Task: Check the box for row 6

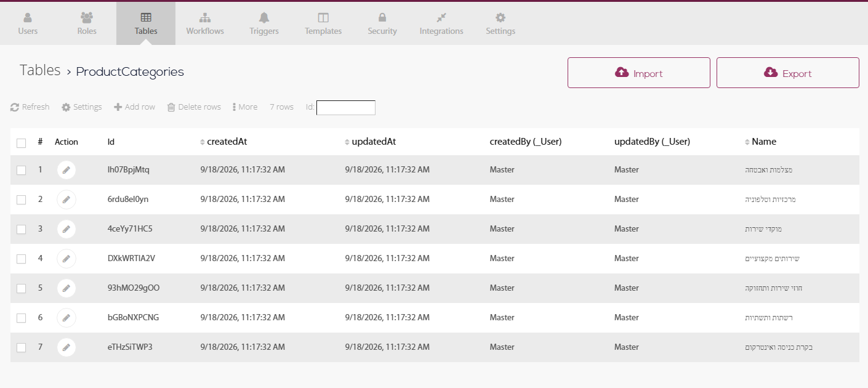Action: tap(22, 318)
